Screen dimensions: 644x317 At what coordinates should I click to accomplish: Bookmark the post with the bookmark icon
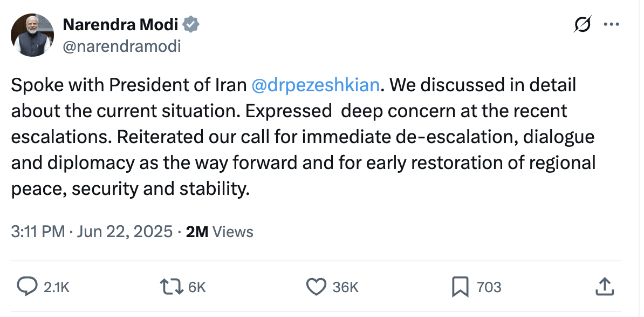tap(460, 287)
